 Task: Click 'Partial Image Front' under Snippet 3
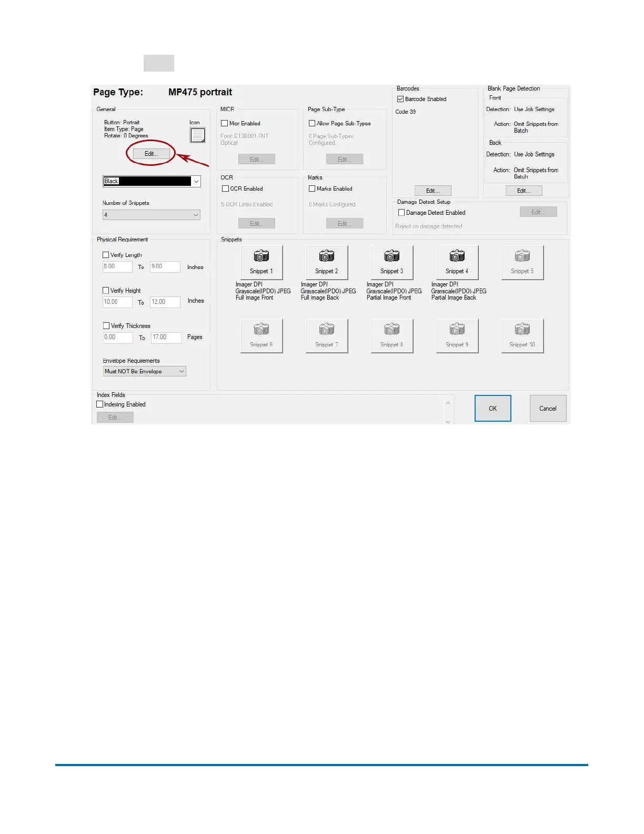click(389, 298)
